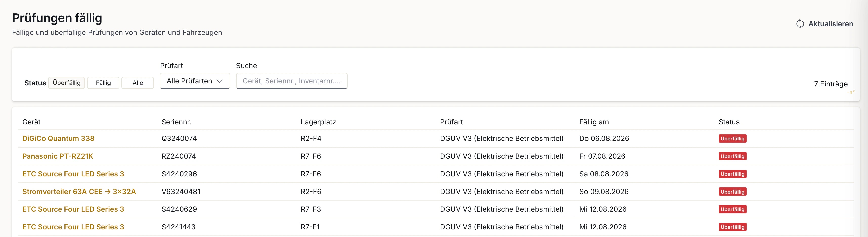The image size is (868, 237).
Task: Click due date Sa 08.08.2026
Action: (604, 174)
